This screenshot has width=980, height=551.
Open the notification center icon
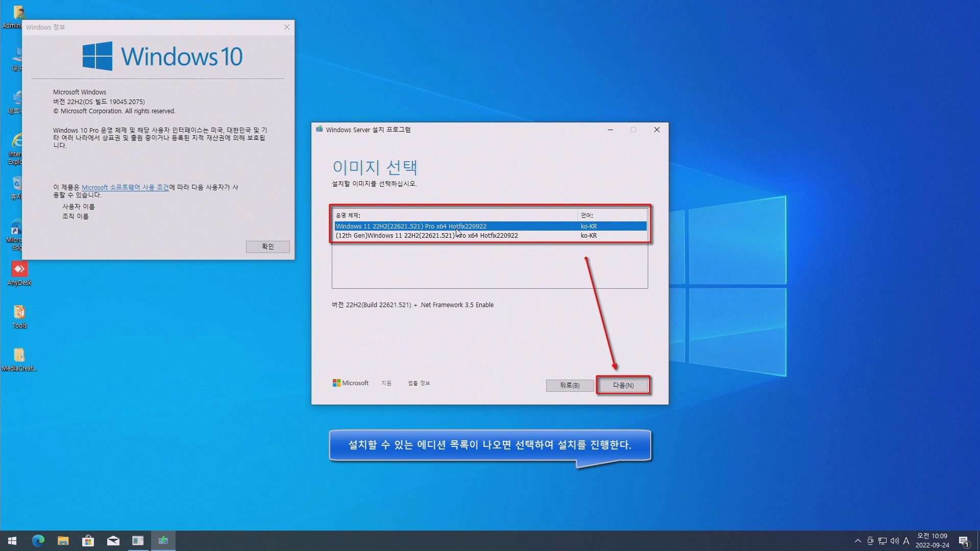pyautogui.click(x=964, y=541)
